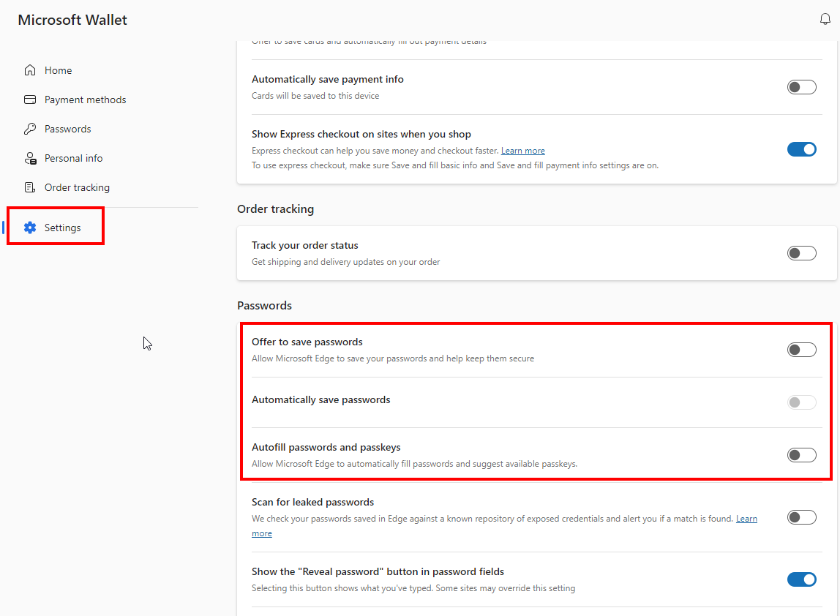
Task: Open the notifications bell icon
Action: [825, 19]
